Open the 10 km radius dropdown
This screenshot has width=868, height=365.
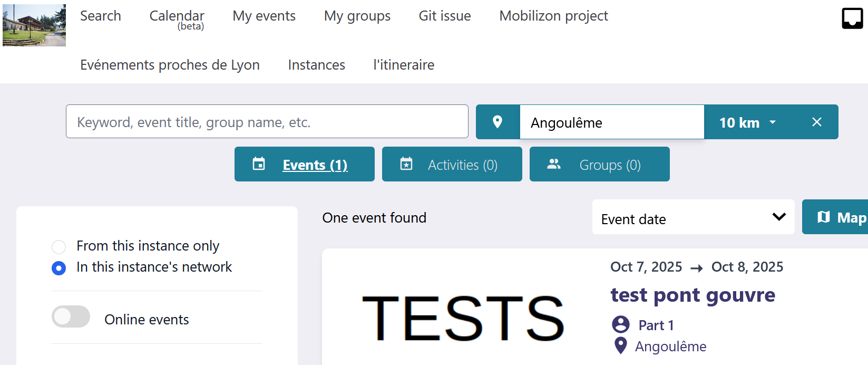[747, 122]
